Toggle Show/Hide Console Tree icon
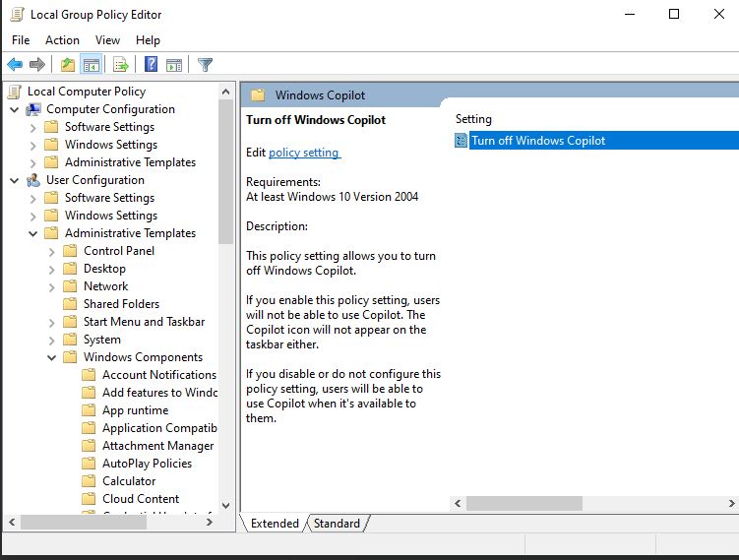The image size is (739, 560). pyautogui.click(x=91, y=64)
